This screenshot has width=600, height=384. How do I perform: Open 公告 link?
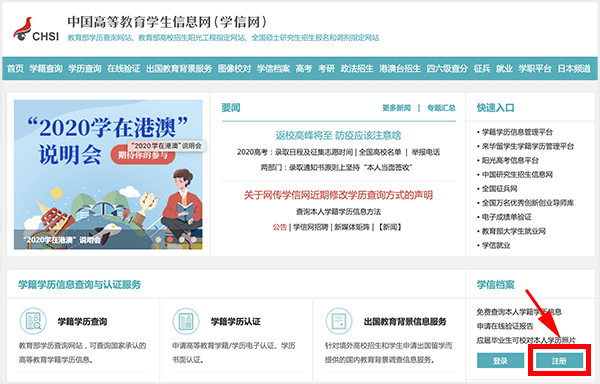tap(279, 227)
